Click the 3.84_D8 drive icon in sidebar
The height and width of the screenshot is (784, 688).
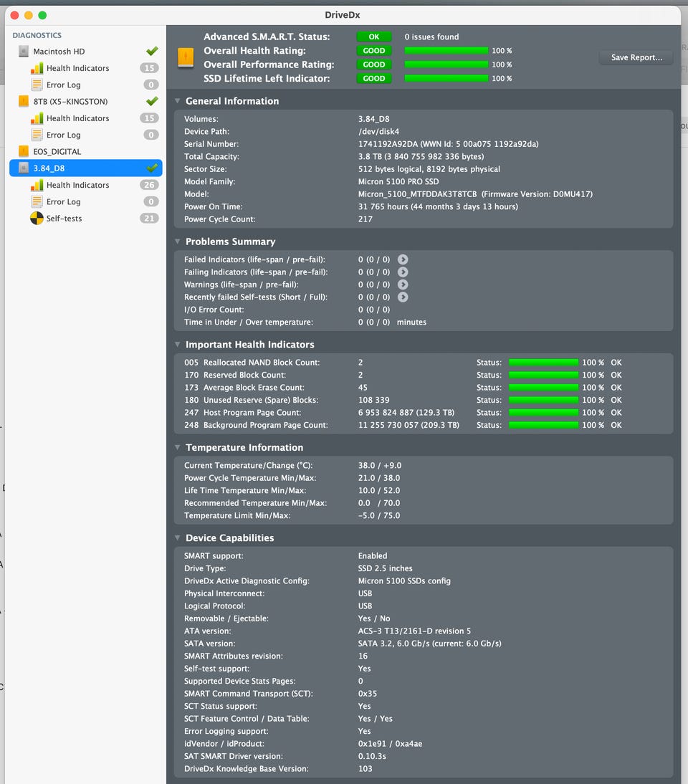(24, 168)
